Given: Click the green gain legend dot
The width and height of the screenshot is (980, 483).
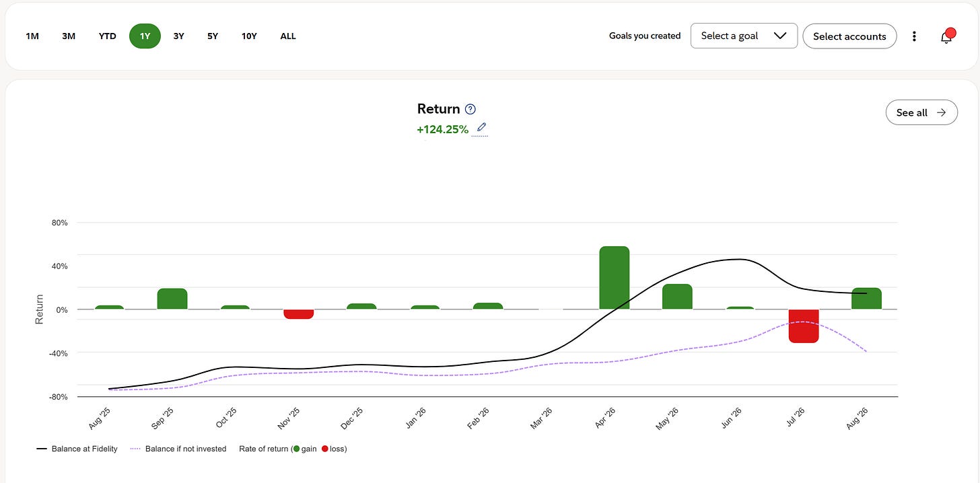Looking at the screenshot, I should pyautogui.click(x=297, y=449).
